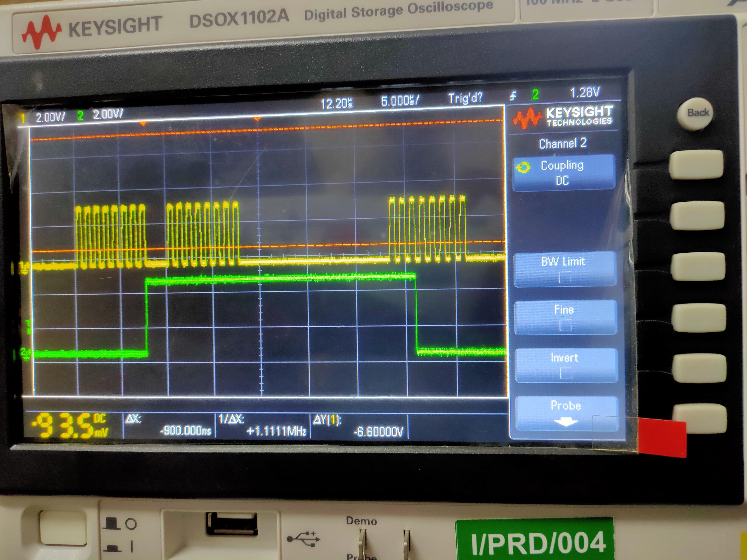Click the Channel 2 menu title

[x=563, y=144]
